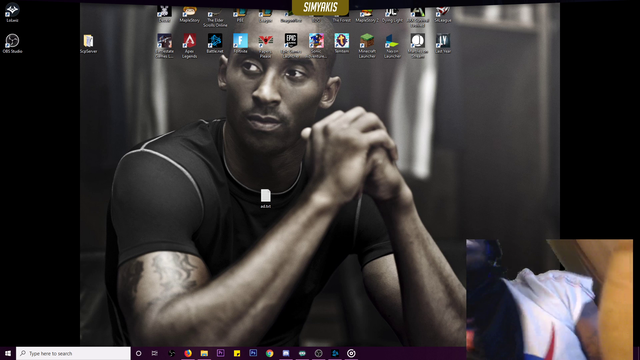This screenshot has width=640, height=360.
Task: Select the Sonic Adventure desktop icon
Action: pos(316,46)
